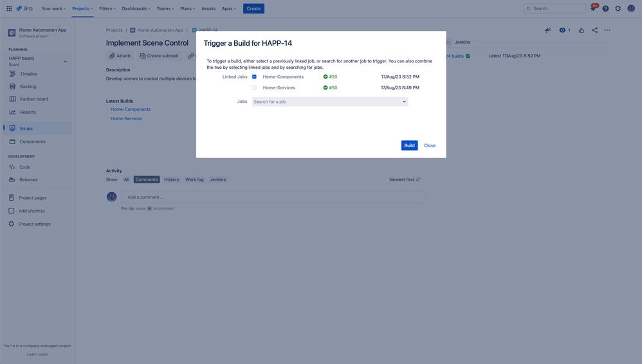The height and width of the screenshot is (364, 642).
Task: Select the Jenkins activity tab
Action: 218,179
